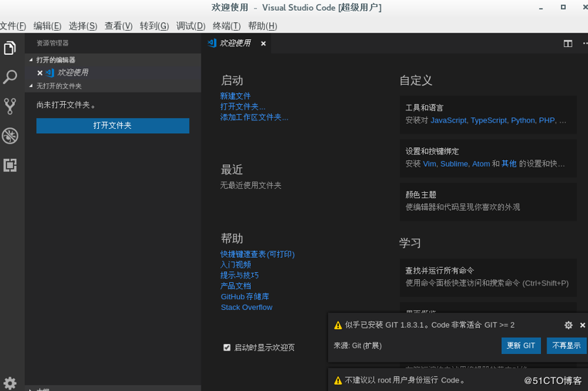The image size is (588, 391).
Task: Close 欢迎使用 in open editors list
Action: pyautogui.click(x=40, y=73)
